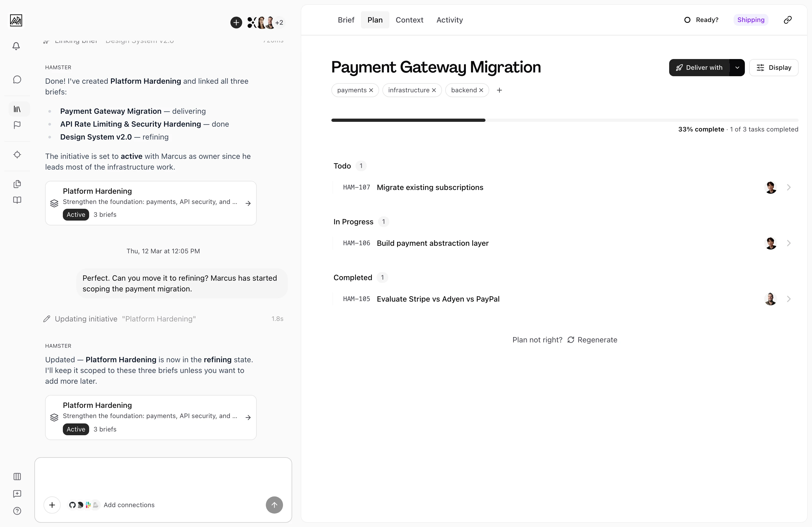Open the Display settings button
812x527 pixels.
click(773, 68)
